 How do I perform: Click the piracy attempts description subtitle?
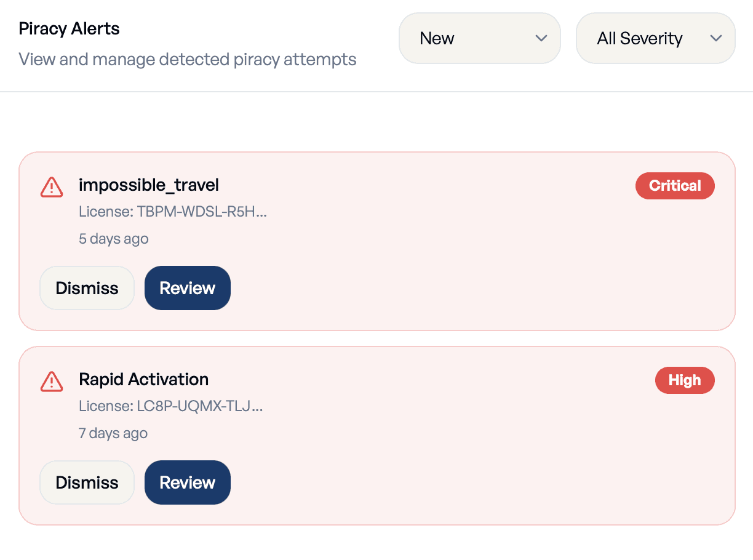pos(188,60)
